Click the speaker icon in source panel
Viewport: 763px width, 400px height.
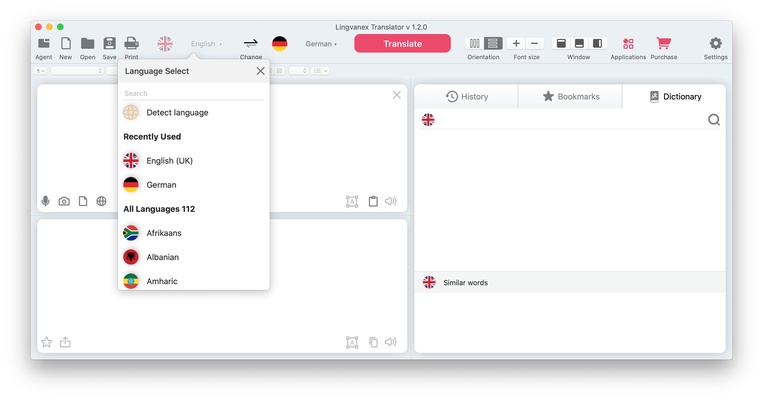tap(391, 201)
